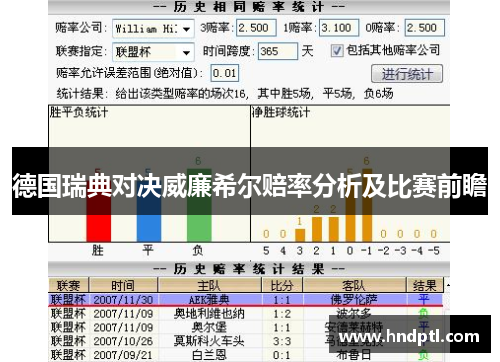Sort results by the 联赛 column header
Screen dimensions: 500x362
point(68,285)
